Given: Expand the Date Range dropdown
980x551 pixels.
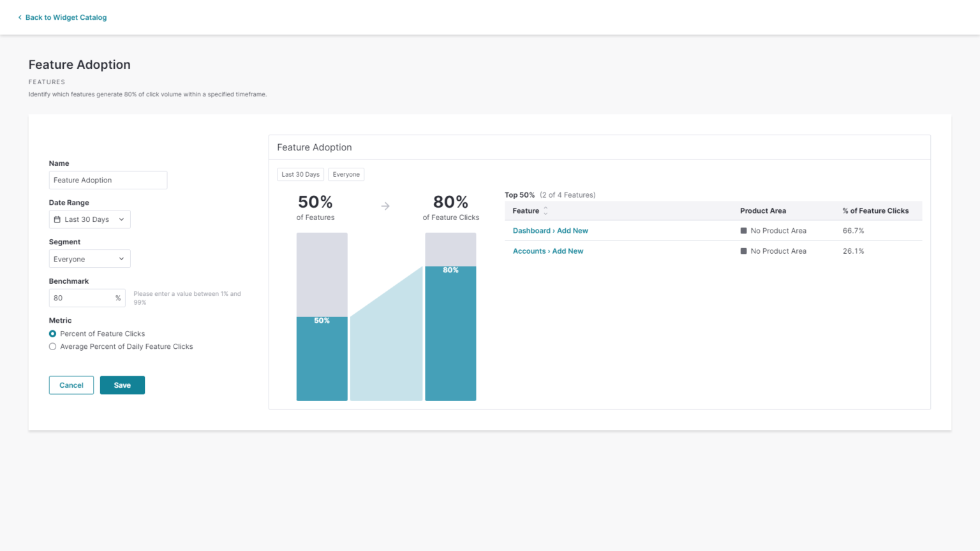Looking at the screenshot, I should pyautogui.click(x=121, y=219).
